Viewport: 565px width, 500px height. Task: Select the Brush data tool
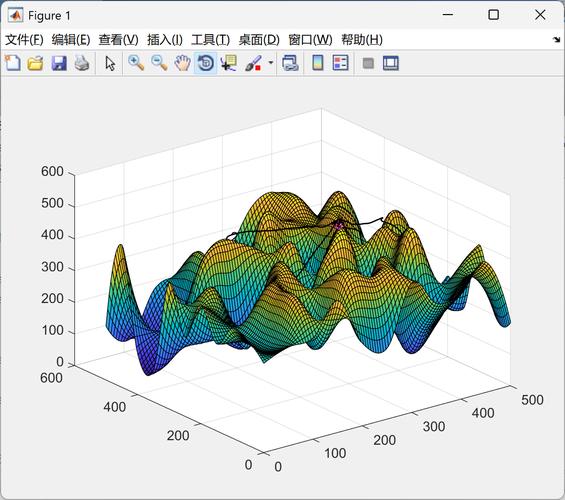click(253, 63)
